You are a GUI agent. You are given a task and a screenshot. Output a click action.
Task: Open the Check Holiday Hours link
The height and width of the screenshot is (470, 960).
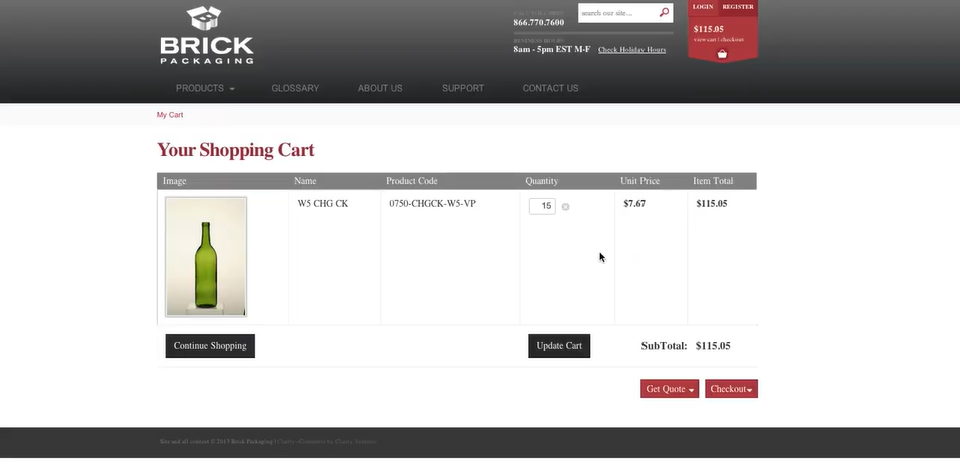click(632, 50)
